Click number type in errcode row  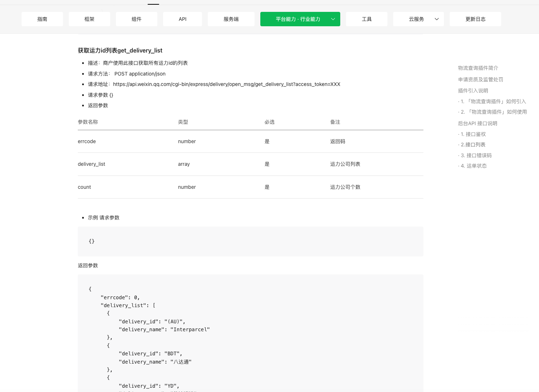pyautogui.click(x=187, y=141)
